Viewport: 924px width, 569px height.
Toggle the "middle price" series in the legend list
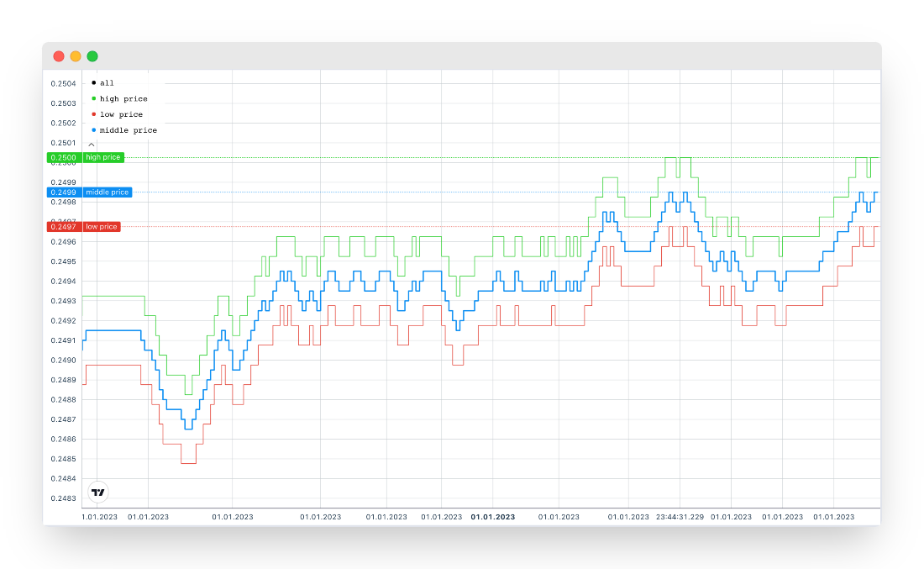(128, 130)
